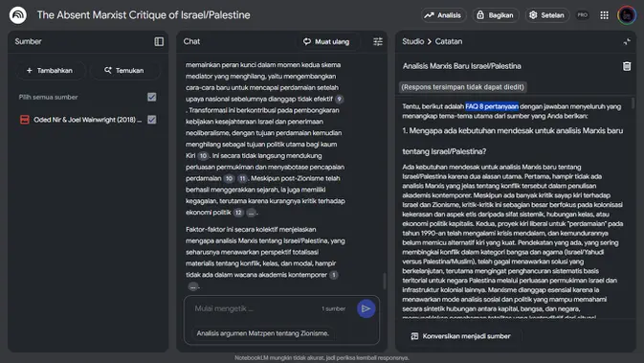Send message with the arrow button

click(x=366, y=308)
